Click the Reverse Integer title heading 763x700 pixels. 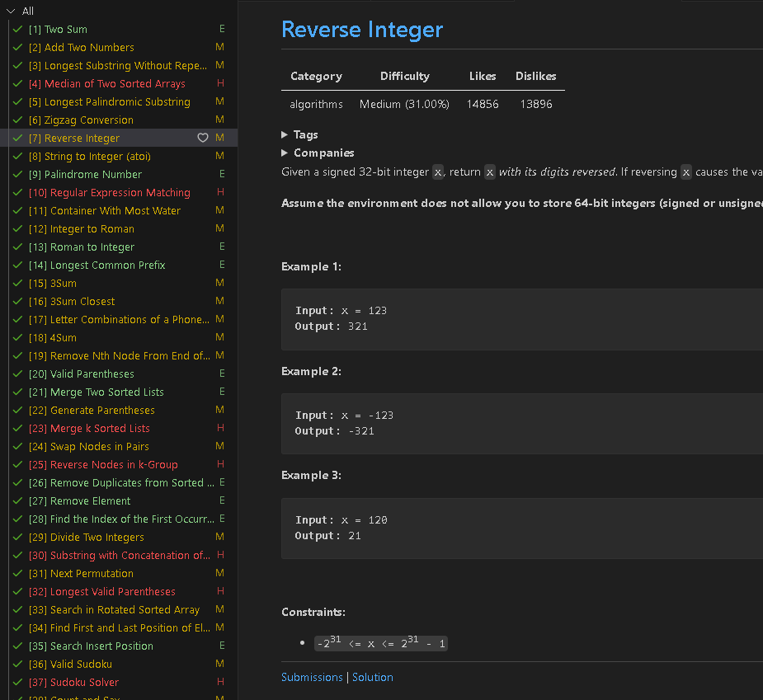pos(362,30)
